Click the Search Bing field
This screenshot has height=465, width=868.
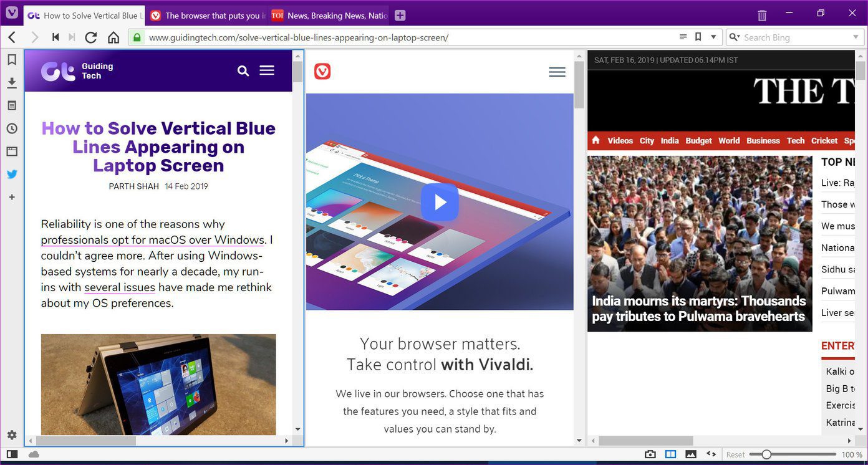(x=796, y=37)
